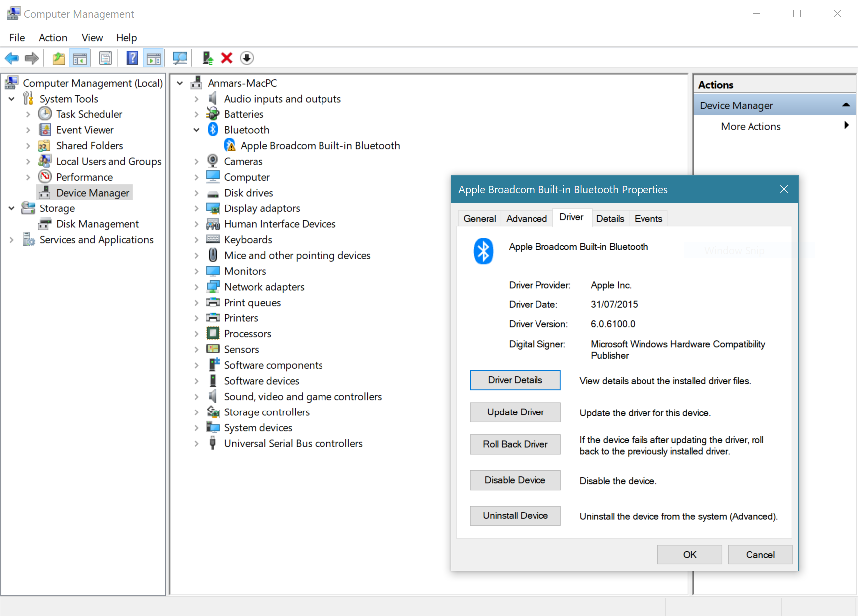
Task: Click the toolbar Properties sheet icon
Action: 106,58
